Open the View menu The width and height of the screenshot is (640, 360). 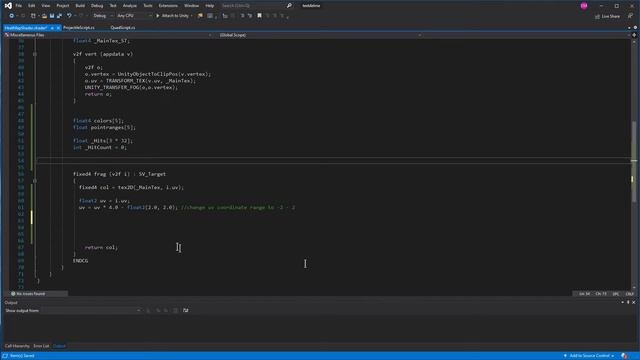[46, 6]
